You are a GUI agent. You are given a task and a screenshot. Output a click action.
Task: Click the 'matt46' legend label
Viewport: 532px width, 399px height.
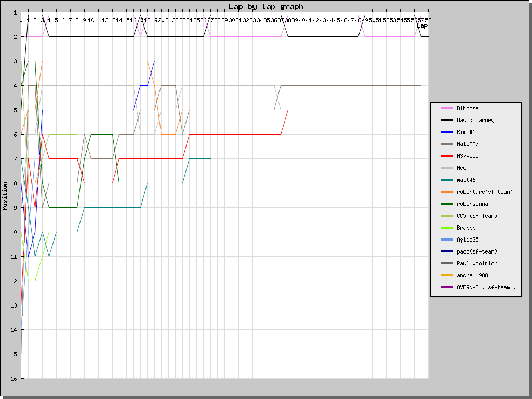(466, 180)
